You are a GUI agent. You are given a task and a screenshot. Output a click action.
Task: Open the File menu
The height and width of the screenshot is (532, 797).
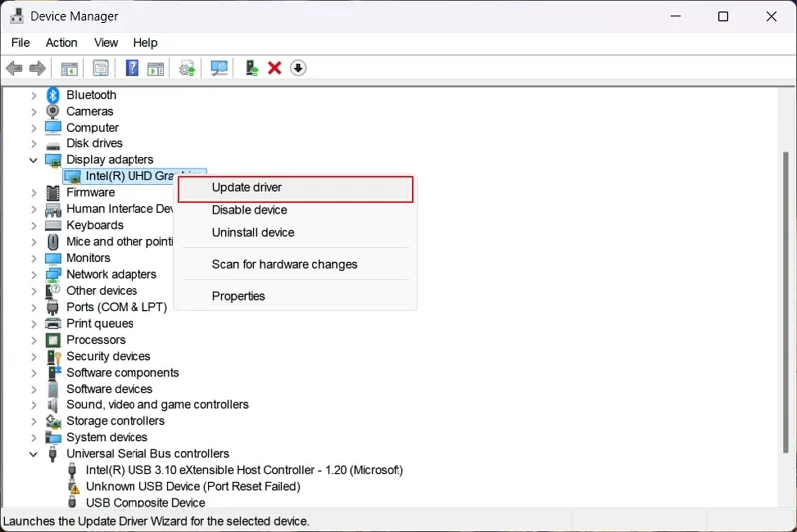[20, 43]
